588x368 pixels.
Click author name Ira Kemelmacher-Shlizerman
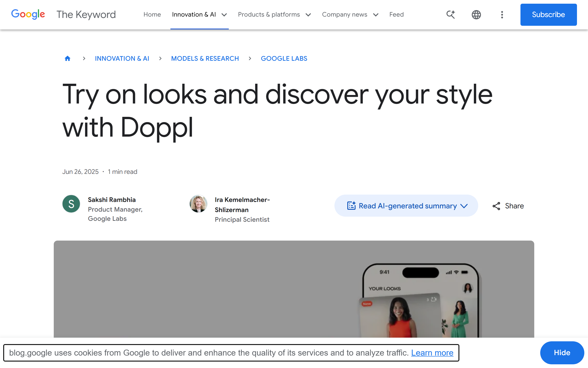[242, 205]
